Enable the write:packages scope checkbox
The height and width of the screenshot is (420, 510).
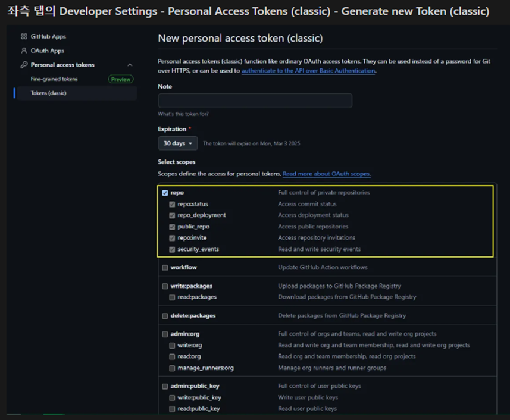tap(165, 286)
